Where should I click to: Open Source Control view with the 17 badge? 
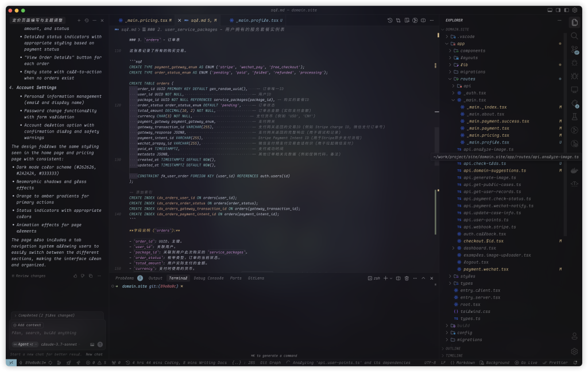point(574,49)
